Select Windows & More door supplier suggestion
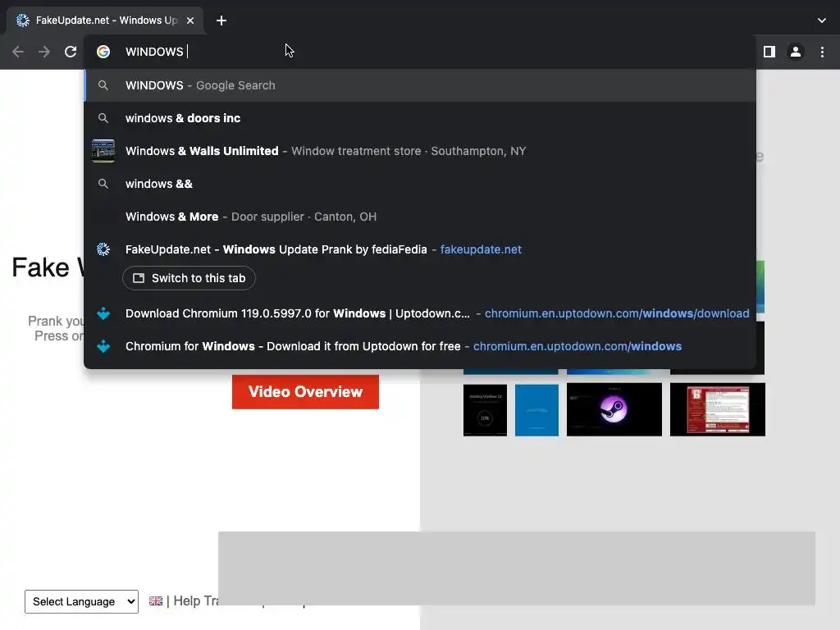The image size is (840, 630). 420,217
